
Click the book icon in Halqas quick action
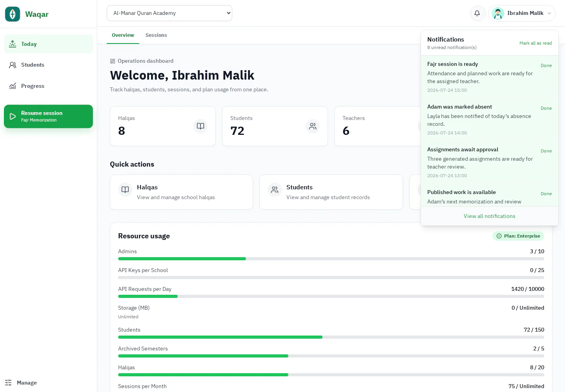coord(125,190)
